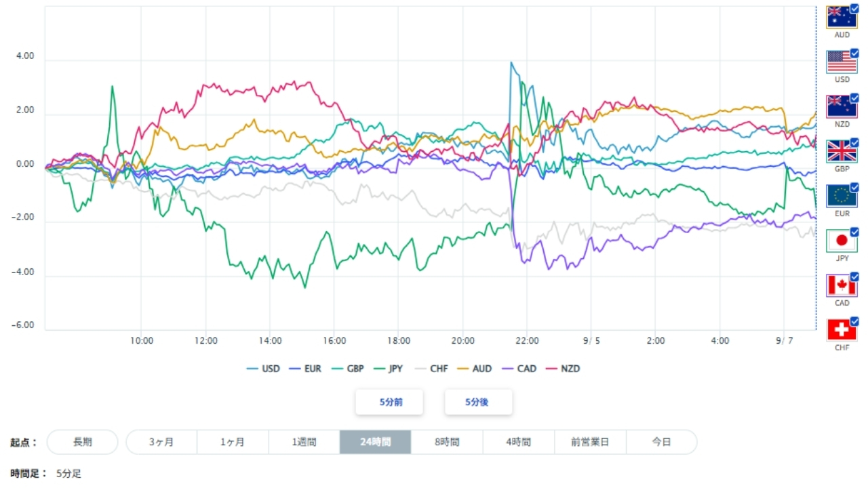Click the 9/ 7 date axis label
The width and height of the screenshot is (868, 488).
(x=785, y=340)
